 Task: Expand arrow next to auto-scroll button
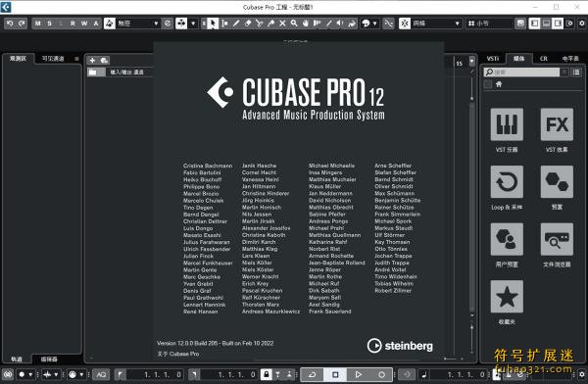193,24
